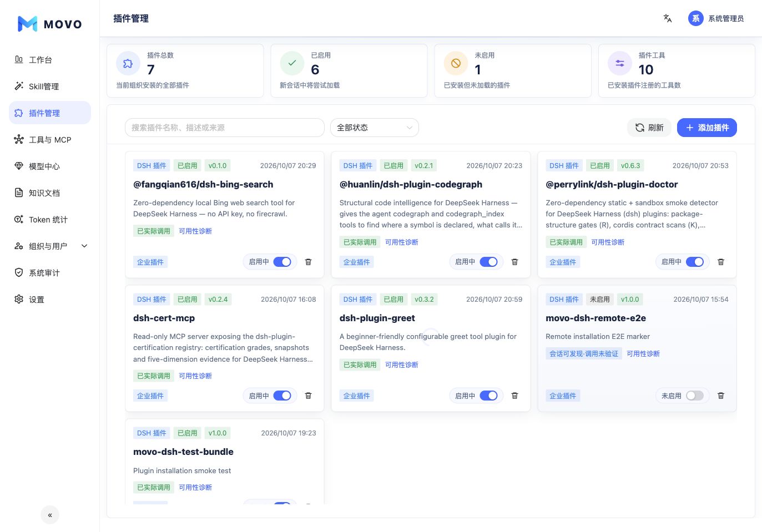This screenshot has width=762, height=532.
Task: Remove movo-dsh-remote-e2e using trash icon
Action: (x=721, y=396)
